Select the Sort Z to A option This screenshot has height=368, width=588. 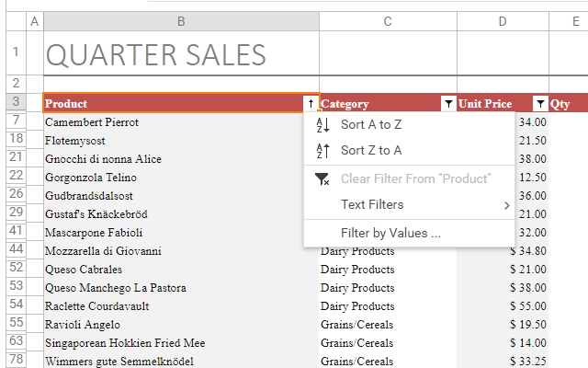click(371, 151)
